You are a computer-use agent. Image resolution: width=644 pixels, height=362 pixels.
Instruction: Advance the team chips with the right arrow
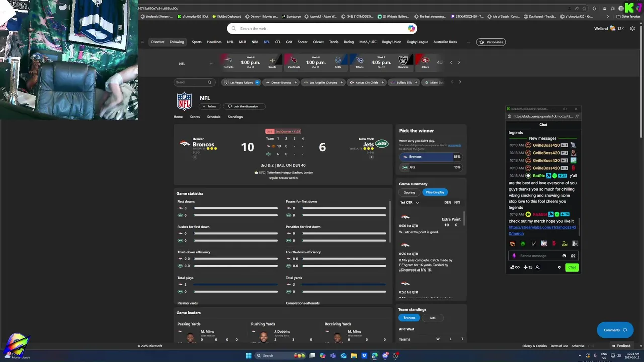(460, 82)
